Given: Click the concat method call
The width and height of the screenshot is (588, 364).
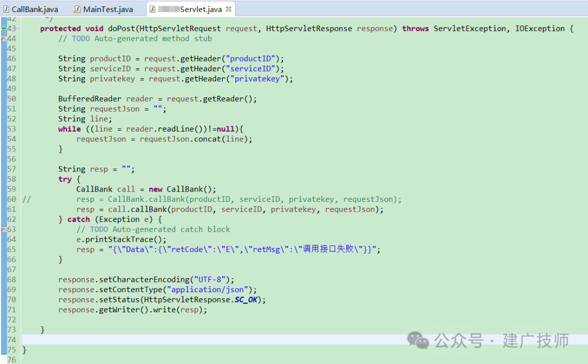Looking at the screenshot, I should pyautogui.click(x=207, y=139).
